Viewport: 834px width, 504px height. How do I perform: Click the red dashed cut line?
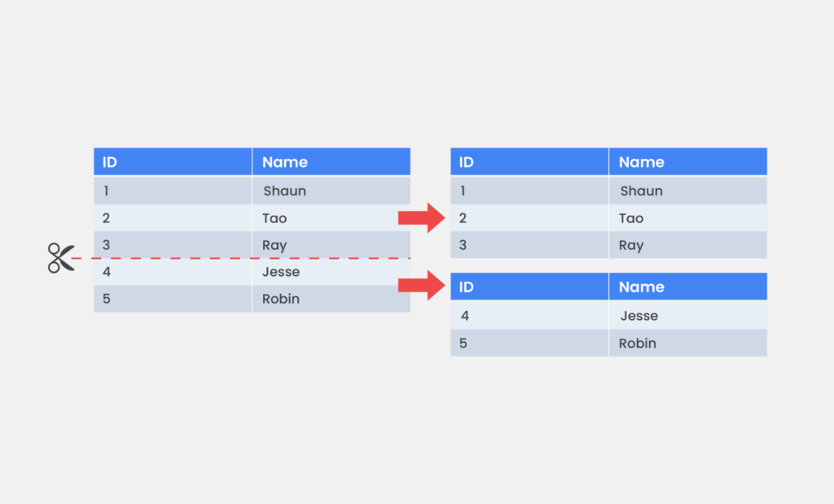pos(240,258)
